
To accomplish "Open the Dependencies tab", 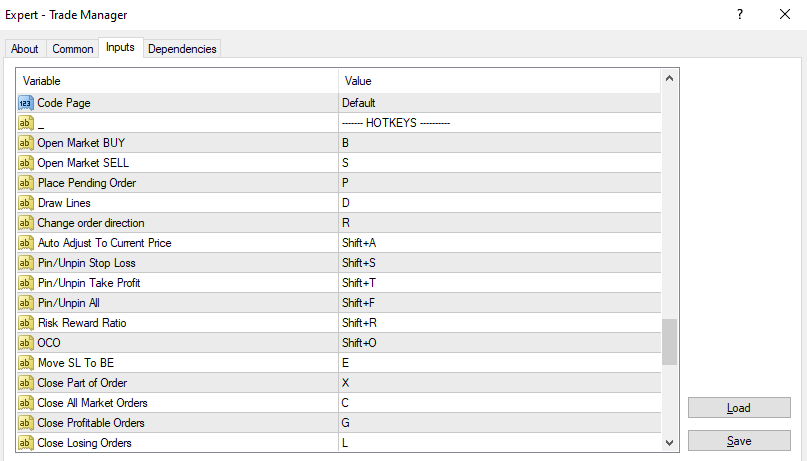I will (x=182, y=49).
